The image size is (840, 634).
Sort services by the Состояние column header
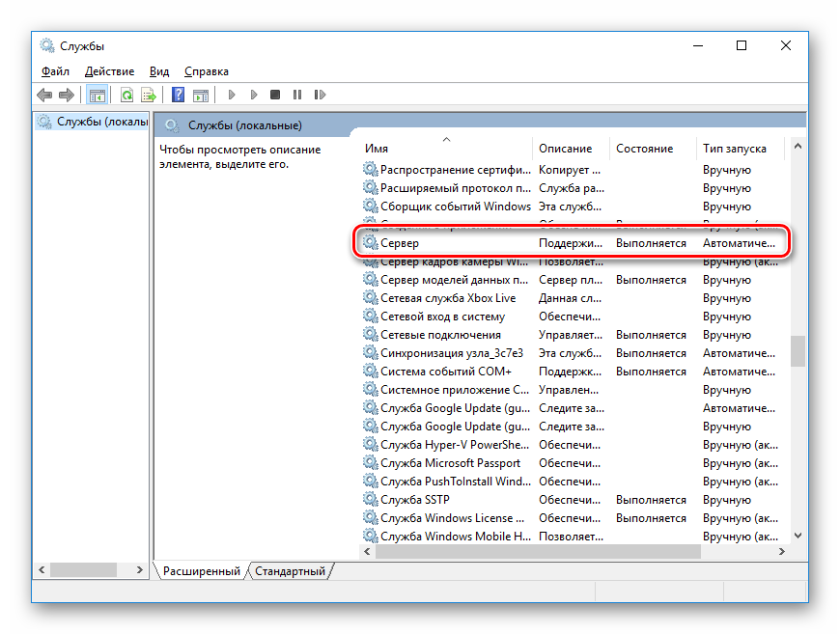644,149
